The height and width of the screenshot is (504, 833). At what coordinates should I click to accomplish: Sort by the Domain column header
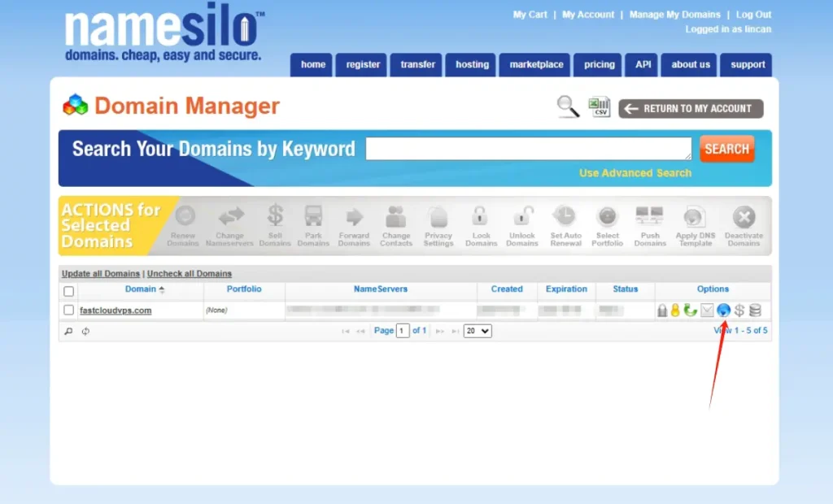tap(140, 289)
